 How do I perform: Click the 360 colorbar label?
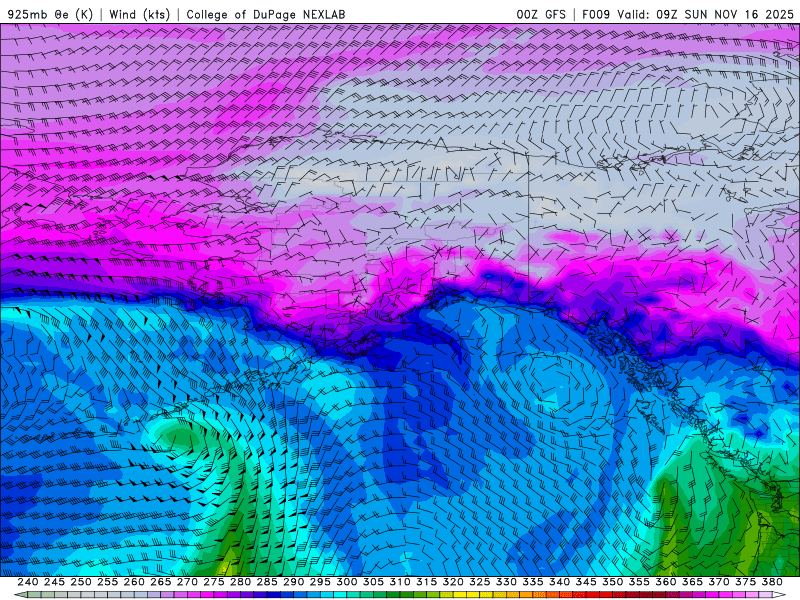666,582
